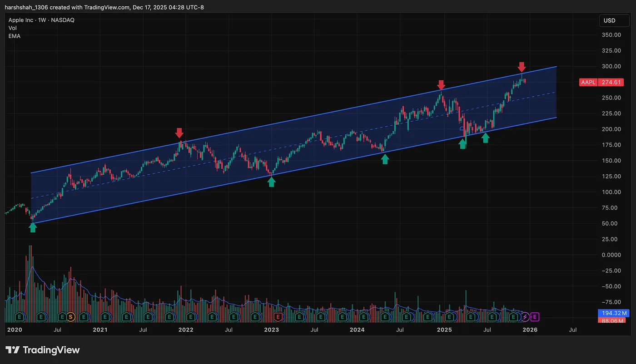Image resolution: width=636 pixels, height=364 pixels.
Task: Select the dashed midline of the channel
Action: [x=293, y=145]
